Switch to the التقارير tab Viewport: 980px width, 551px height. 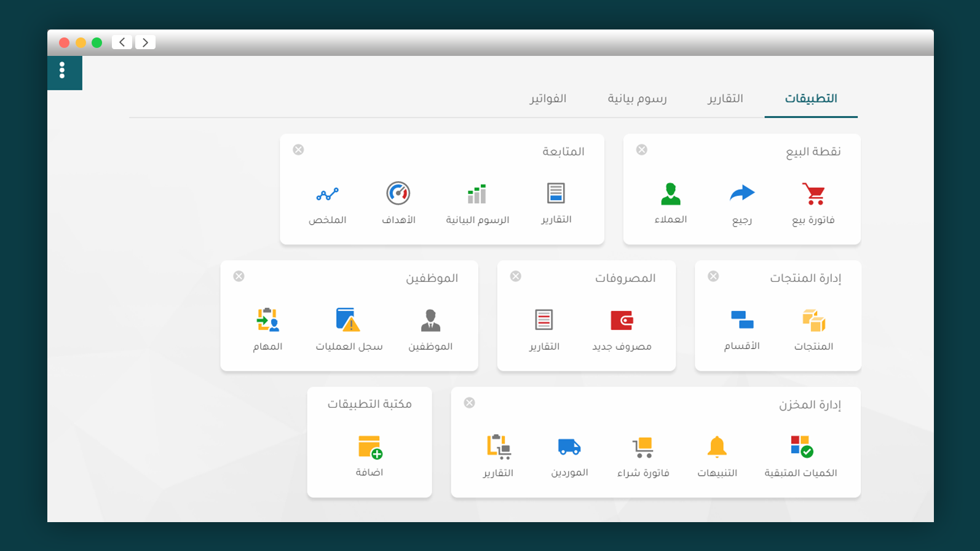pos(725,99)
